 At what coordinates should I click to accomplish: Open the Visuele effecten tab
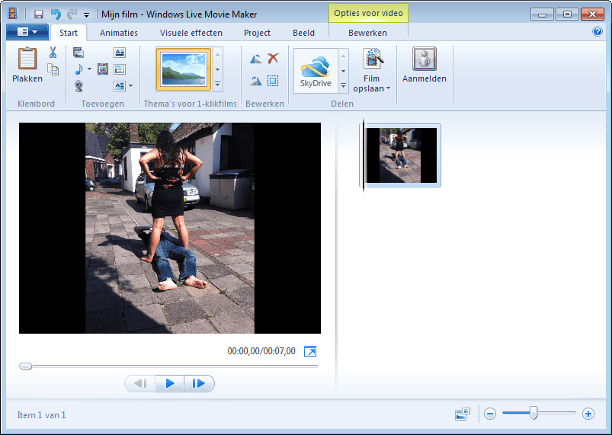coord(191,33)
